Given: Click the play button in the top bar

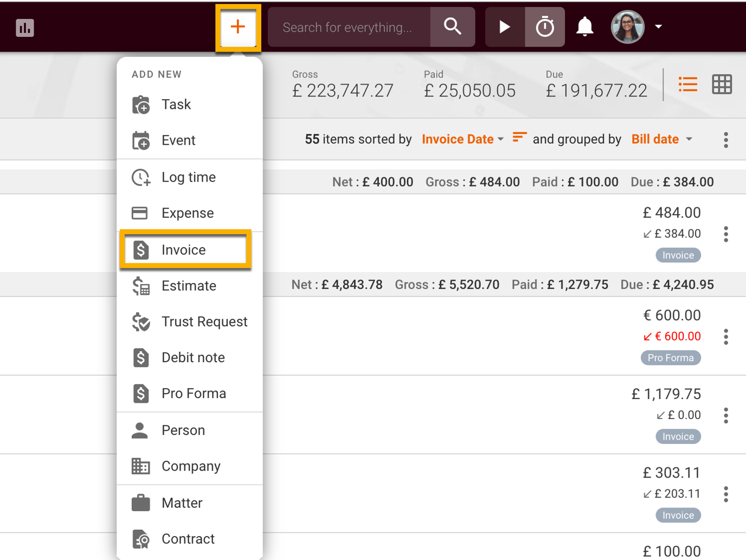Looking at the screenshot, I should (504, 27).
